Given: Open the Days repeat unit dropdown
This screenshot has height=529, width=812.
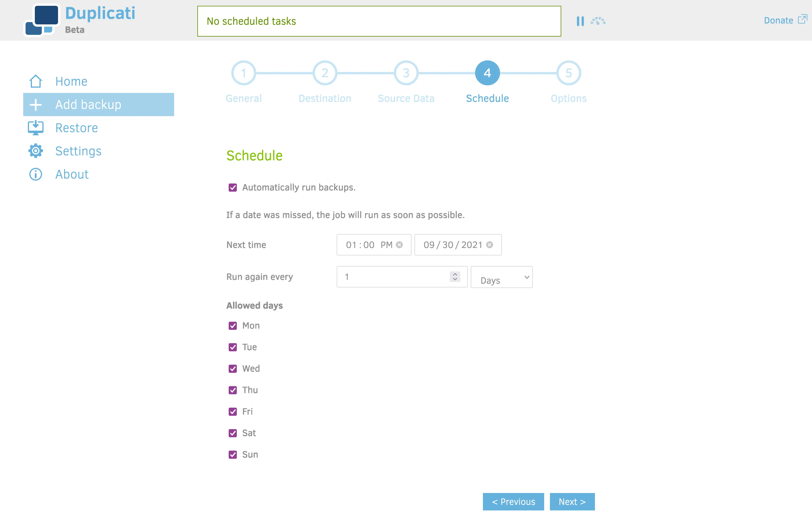Looking at the screenshot, I should click(x=501, y=277).
